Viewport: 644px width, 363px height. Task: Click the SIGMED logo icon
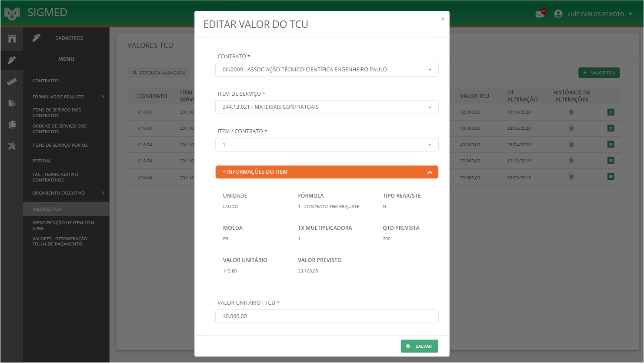coord(12,13)
